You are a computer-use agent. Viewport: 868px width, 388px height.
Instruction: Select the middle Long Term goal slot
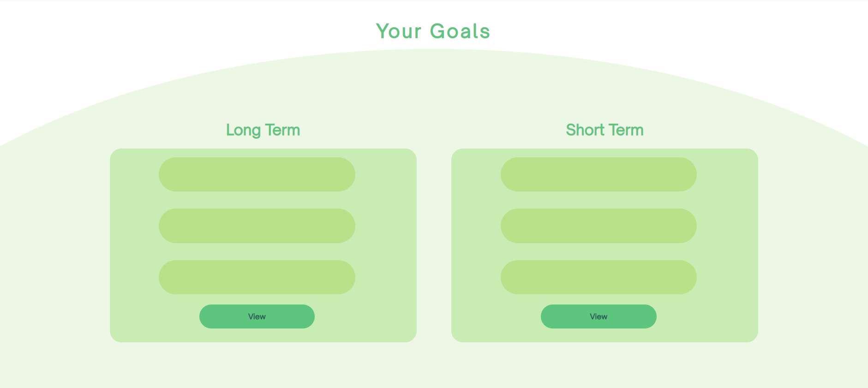point(257,226)
